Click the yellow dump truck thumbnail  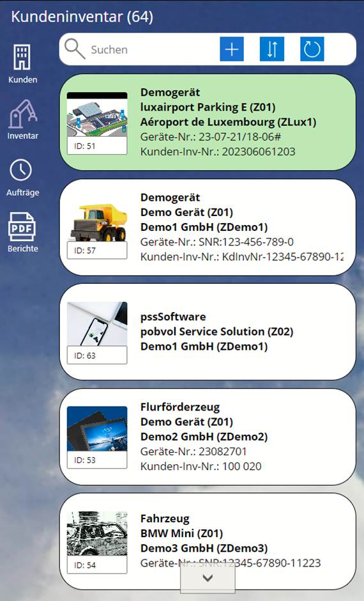pos(97,222)
